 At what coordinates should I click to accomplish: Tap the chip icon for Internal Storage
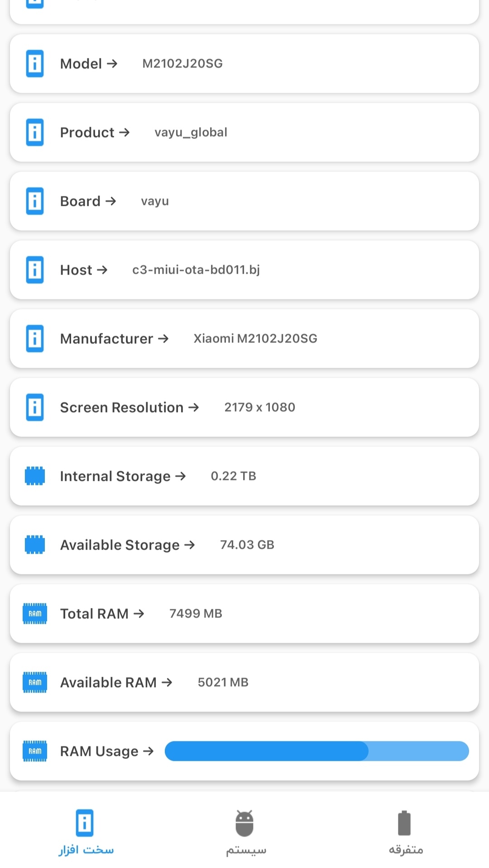(x=35, y=476)
